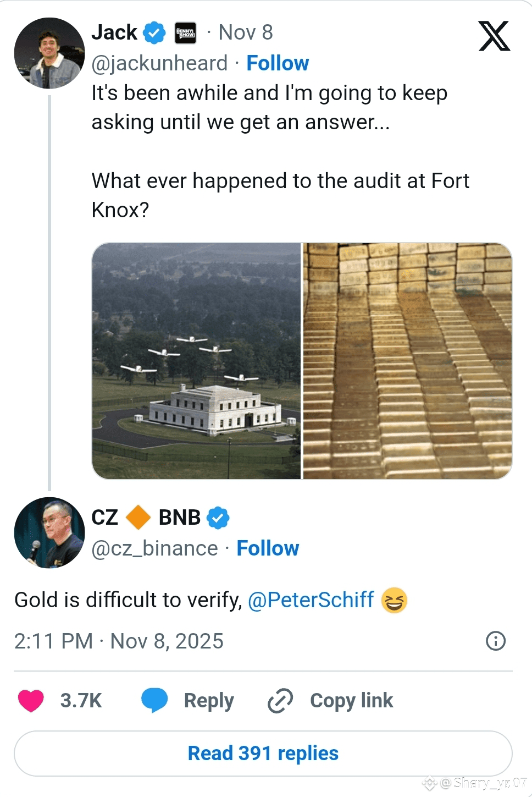Viewport: 532px width, 797px height.
Task: Open the @cz_binance handle
Action: (154, 548)
